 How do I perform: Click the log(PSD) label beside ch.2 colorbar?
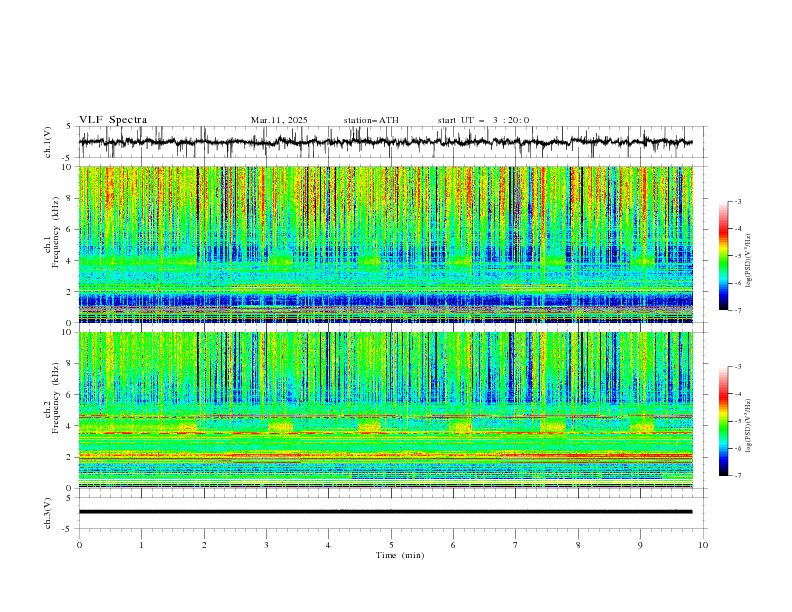[x=748, y=425]
